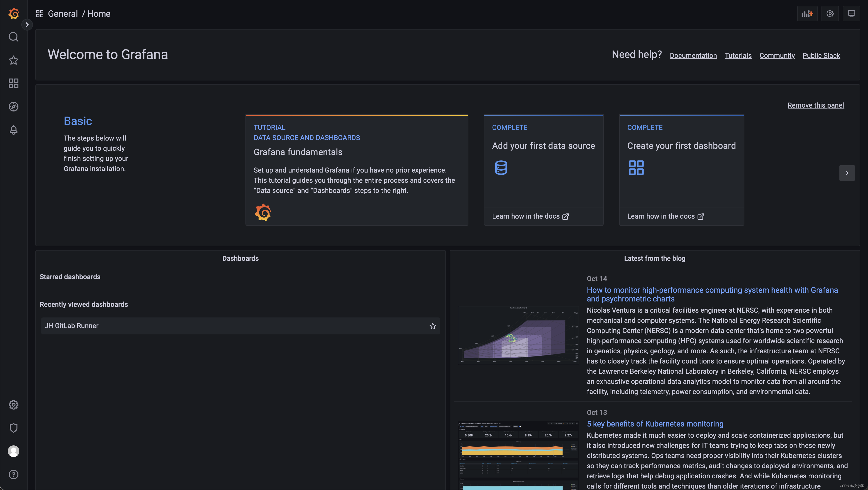The image size is (868, 490).
Task: Click the Add panel icon in top toolbar
Action: [x=807, y=14]
